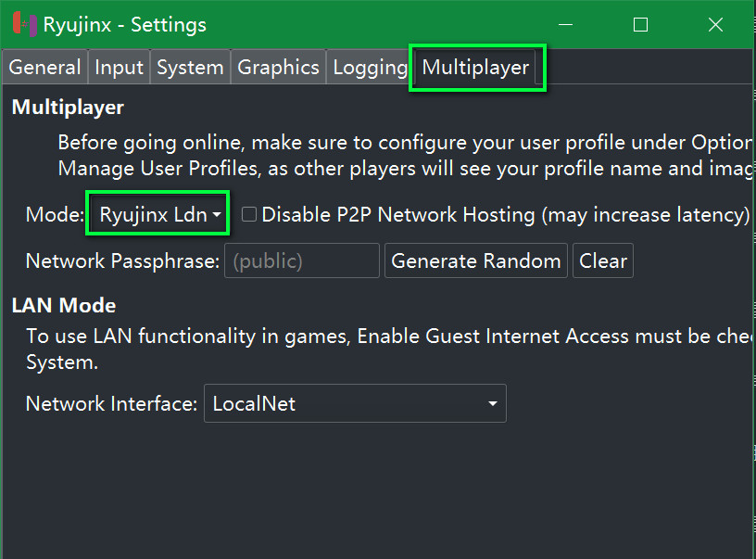Viewport: 756px width, 559px height.
Task: Click the "Multiplayer" section heading text
Action: (68, 108)
